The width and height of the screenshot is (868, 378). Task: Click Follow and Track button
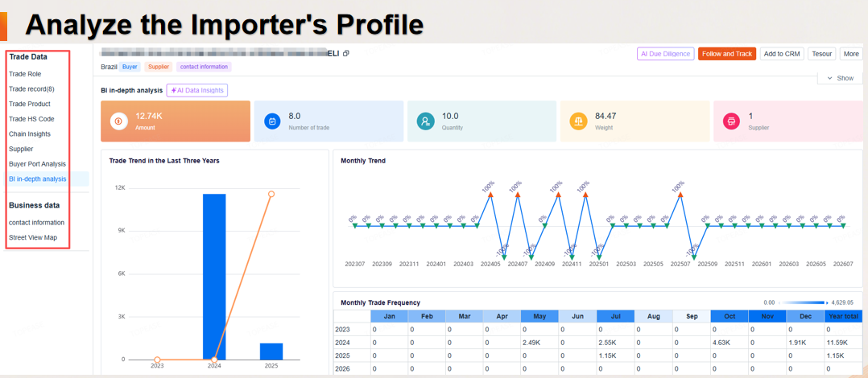(727, 54)
